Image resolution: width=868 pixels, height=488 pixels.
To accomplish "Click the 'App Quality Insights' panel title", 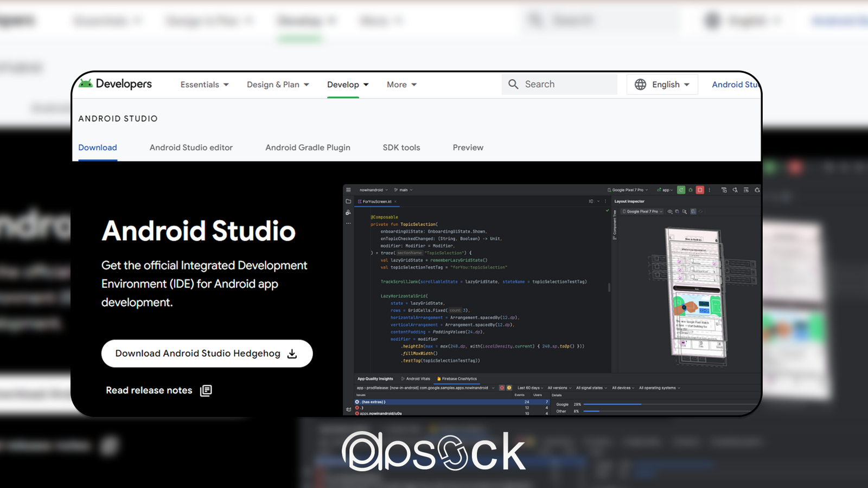I will pyautogui.click(x=375, y=378).
